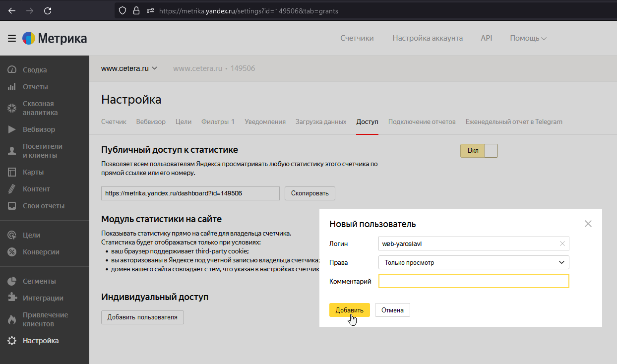Screen dimensions: 617x364
Task: Click the hamburger menu icon
Action: click(12, 38)
